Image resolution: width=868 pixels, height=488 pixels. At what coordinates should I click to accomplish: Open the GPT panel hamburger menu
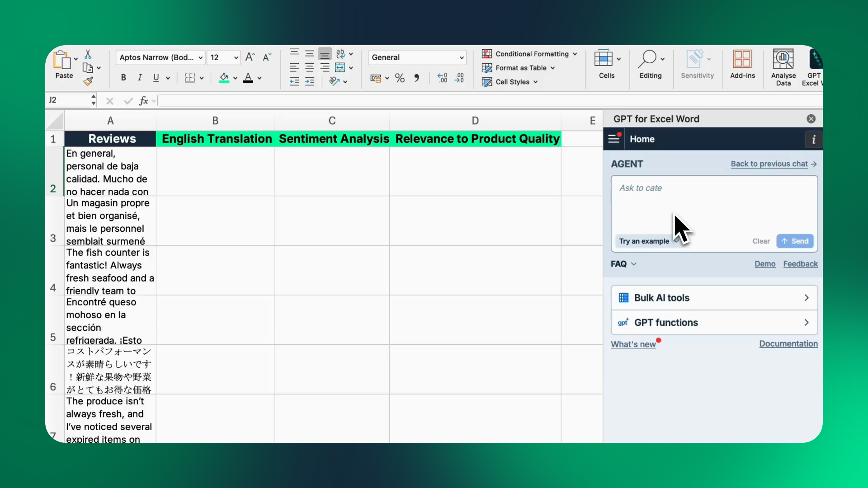[x=613, y=139]
